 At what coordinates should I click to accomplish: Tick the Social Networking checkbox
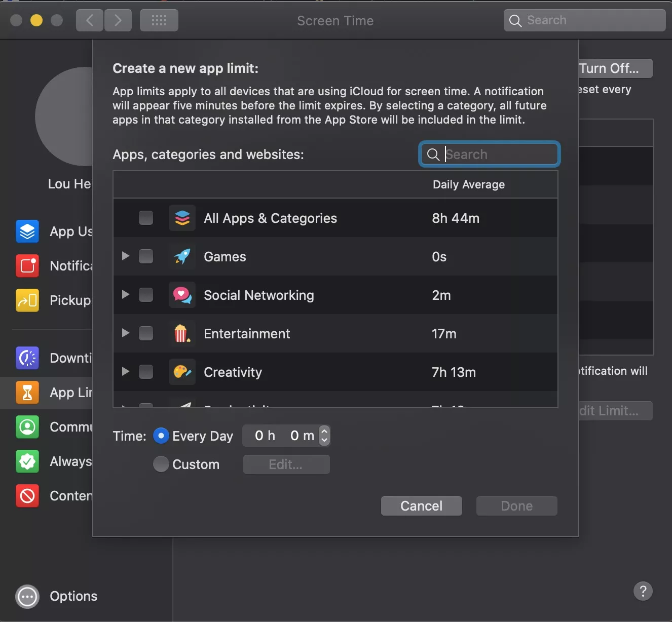tap(146, 295)
